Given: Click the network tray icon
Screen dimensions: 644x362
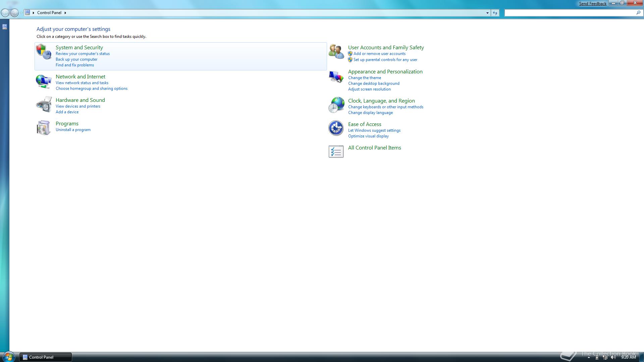Looking at the screenshot, I should pos(605,357).
